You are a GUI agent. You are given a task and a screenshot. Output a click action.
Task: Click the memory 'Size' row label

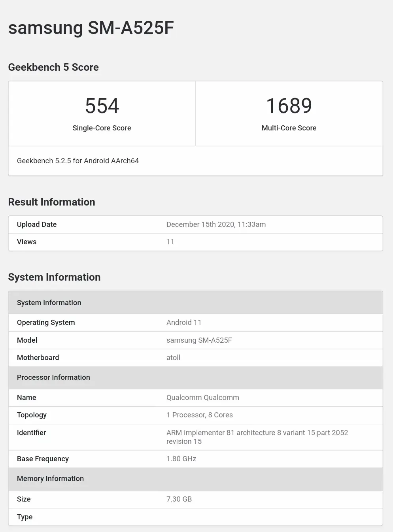point(24,499)
